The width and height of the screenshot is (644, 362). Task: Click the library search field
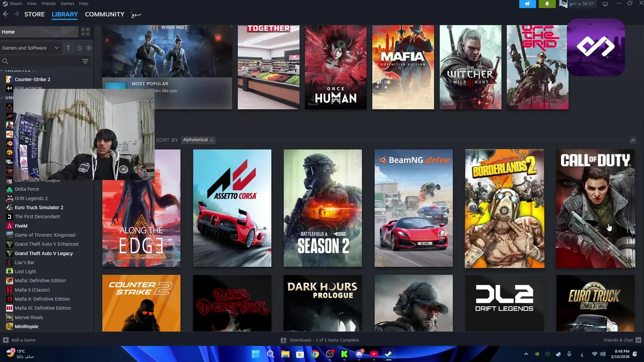click(x=40, y=61)
